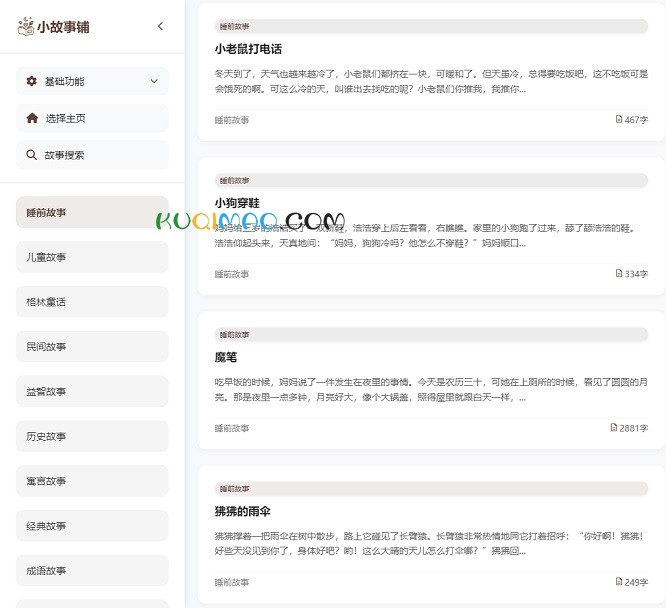Click the document icon beside 249字
Screen dimensions: 666x608
point(619,582)
